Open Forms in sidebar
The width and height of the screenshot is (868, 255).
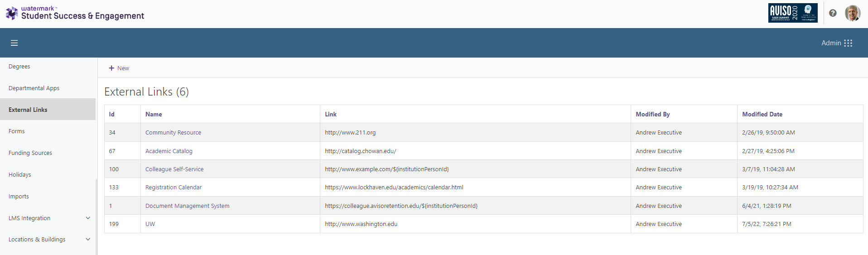coord(17,131)
